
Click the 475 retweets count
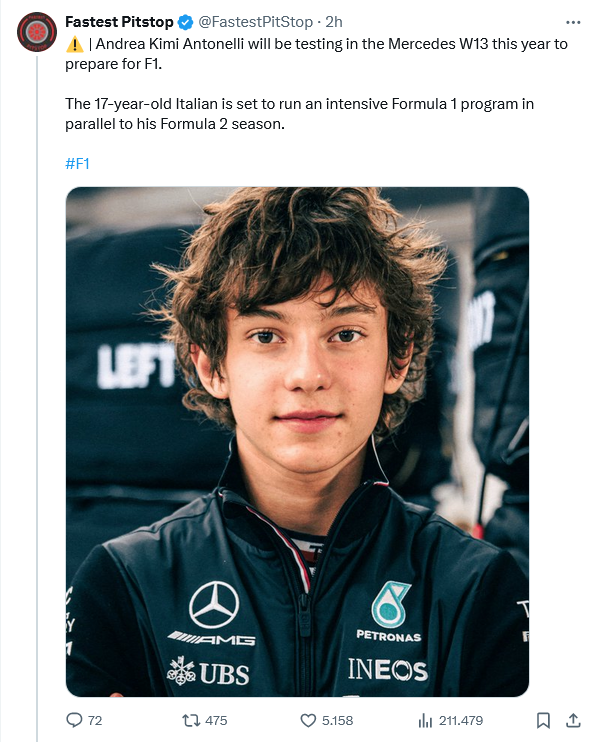[x=216, y=720]
